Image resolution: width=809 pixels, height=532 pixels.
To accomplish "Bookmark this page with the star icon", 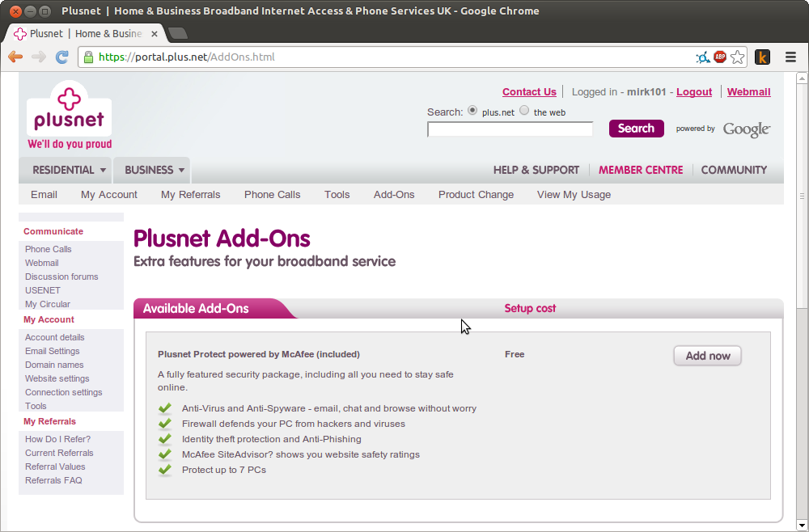I will coord(738,57).
